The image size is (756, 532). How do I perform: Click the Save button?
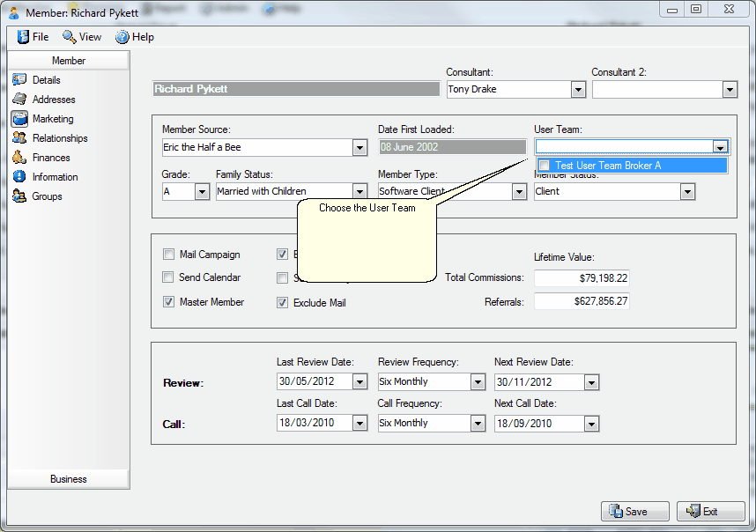[x=635, y=511]
